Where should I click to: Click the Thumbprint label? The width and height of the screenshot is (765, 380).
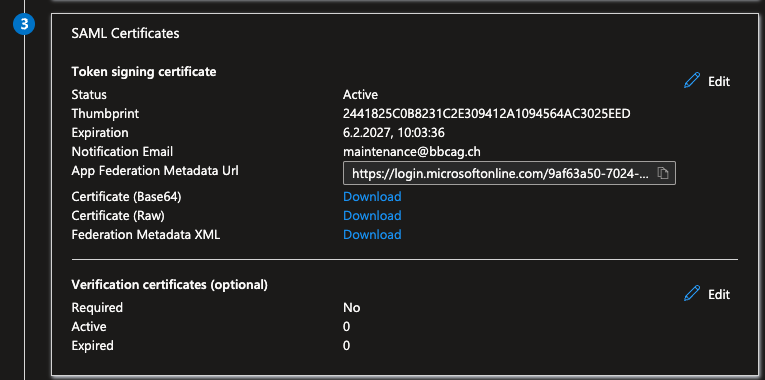[105, 114]
